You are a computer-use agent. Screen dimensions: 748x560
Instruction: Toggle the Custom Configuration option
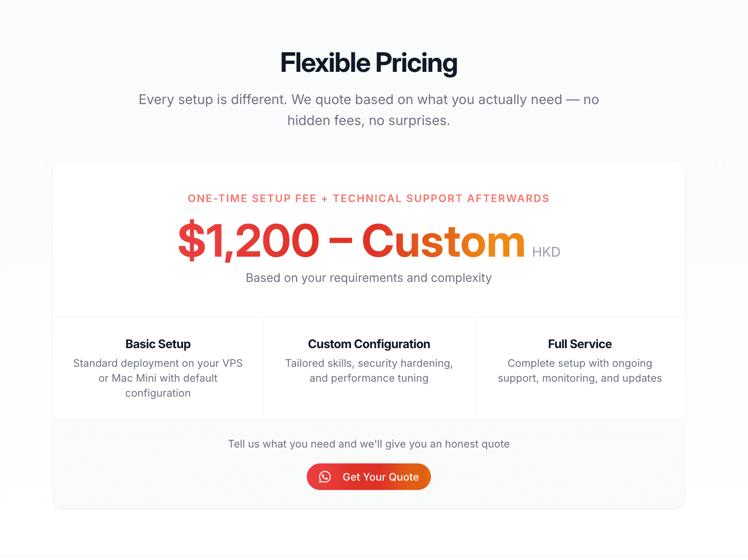[369, 344]
